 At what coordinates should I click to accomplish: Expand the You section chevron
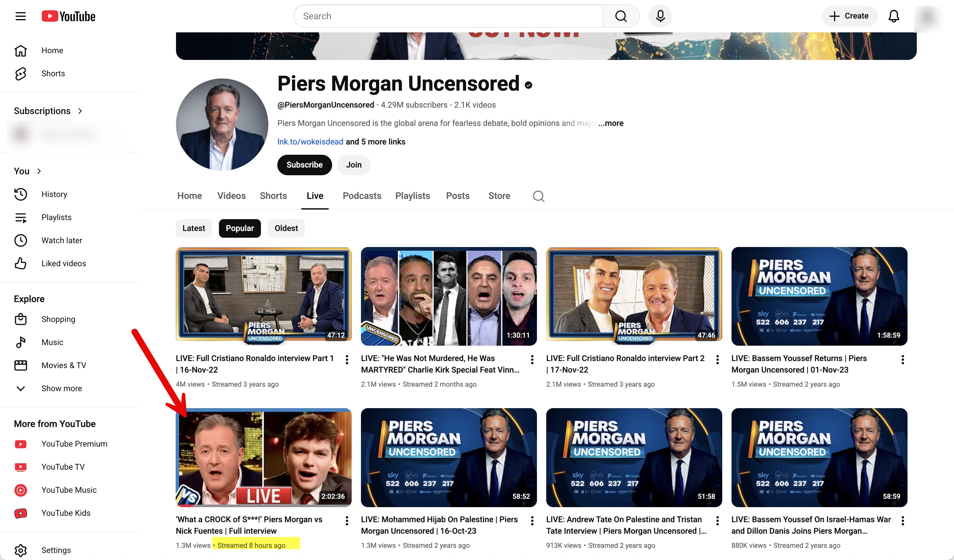tap(39, 171)
